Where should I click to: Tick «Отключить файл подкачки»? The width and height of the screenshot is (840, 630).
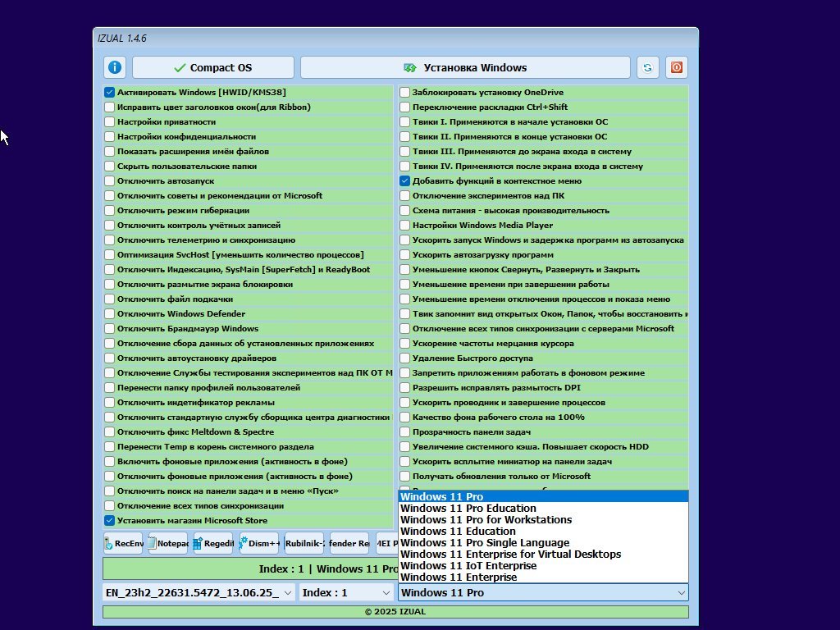[109, 299]
